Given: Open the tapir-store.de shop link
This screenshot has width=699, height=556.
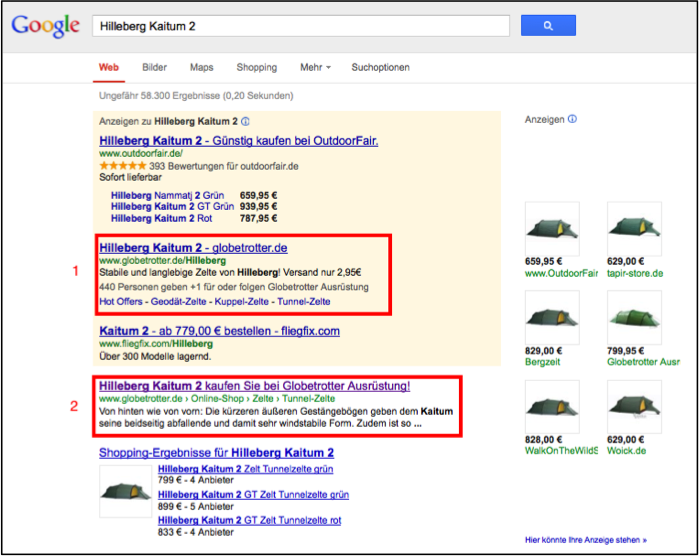Looking at the screenshot, I should 635,273.
